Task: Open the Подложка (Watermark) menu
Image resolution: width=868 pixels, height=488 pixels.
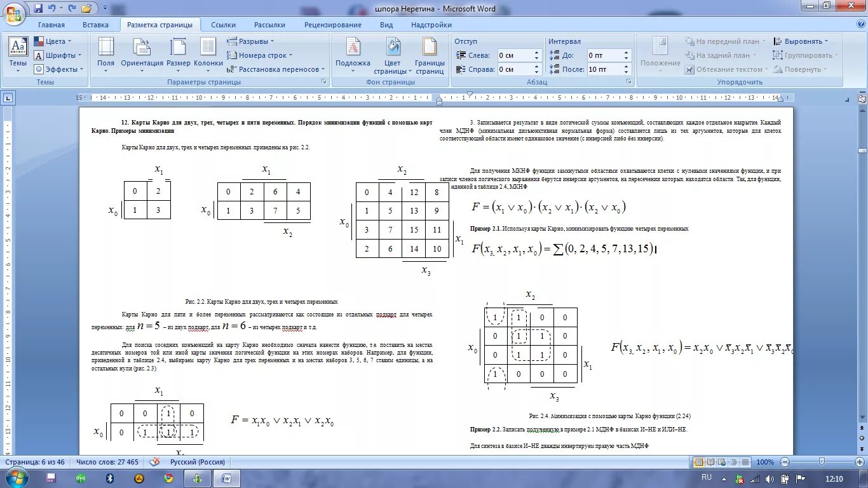Action: (353, 55)
